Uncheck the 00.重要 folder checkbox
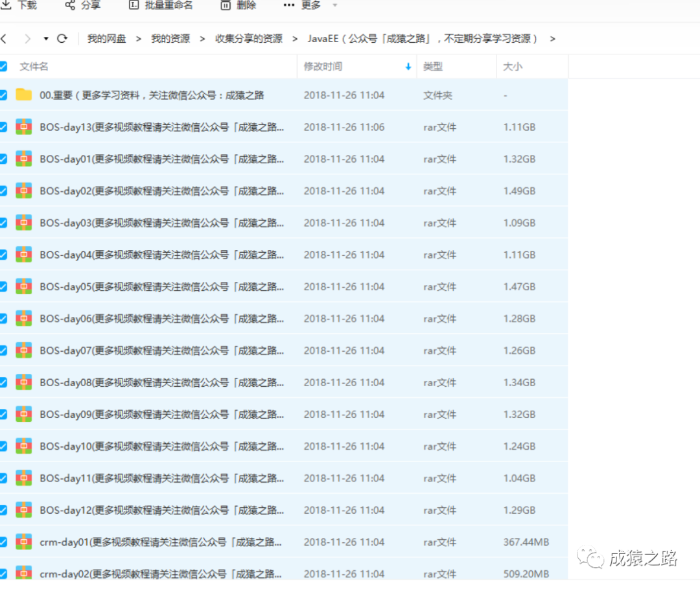 [x=3, y=95]
